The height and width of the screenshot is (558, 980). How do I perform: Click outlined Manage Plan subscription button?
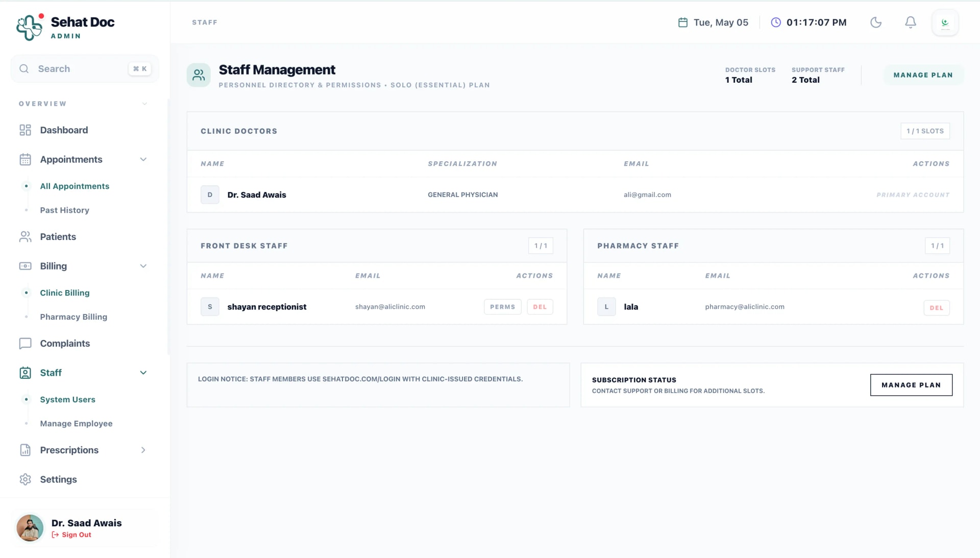(911, 385)
